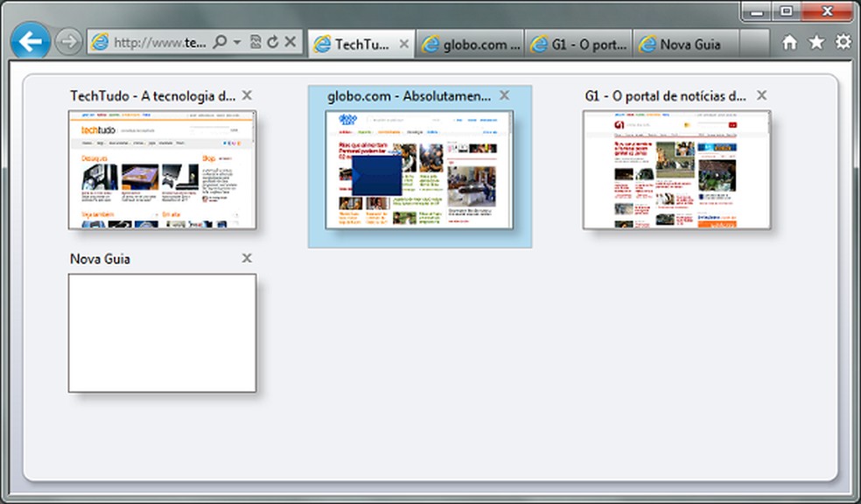Screen dimensions: 861x504
Task: Switch to the globo.com tab
Action: point(471,44)
